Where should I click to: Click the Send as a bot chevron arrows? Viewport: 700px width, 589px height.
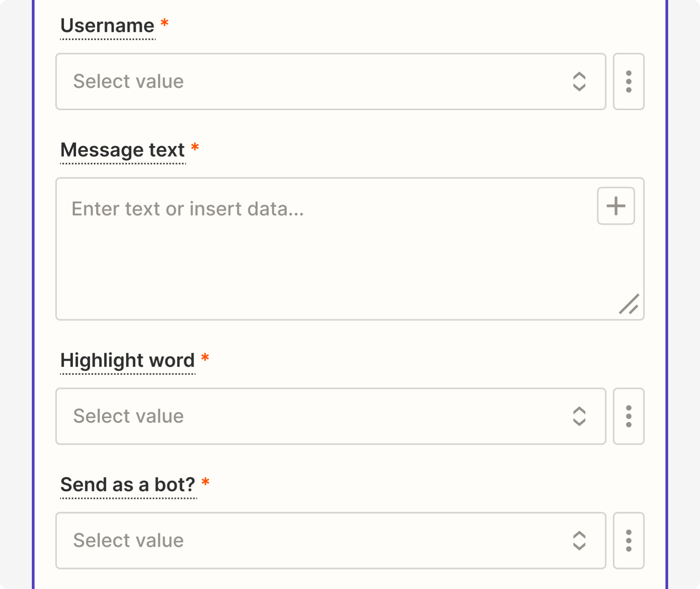point(579,540)
